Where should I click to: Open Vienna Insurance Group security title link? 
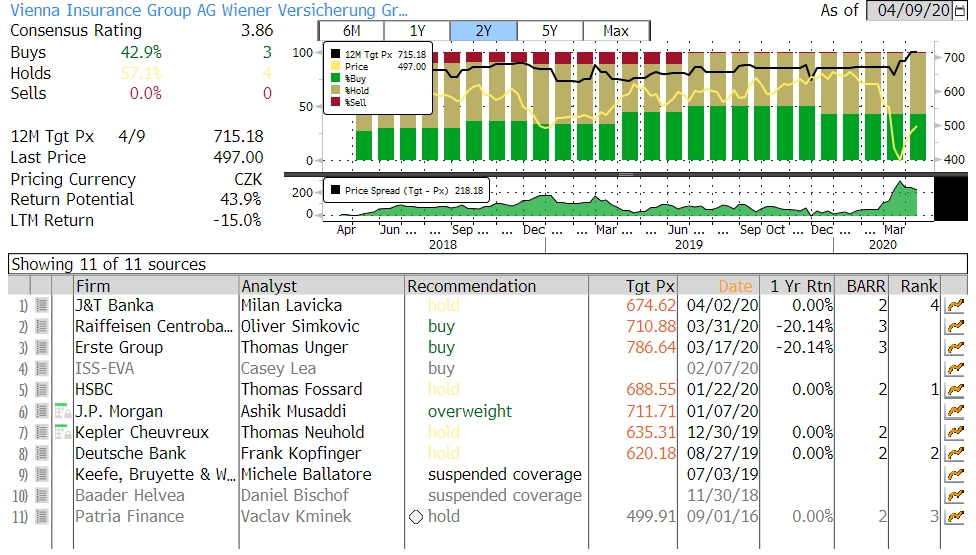click(209, 11)
